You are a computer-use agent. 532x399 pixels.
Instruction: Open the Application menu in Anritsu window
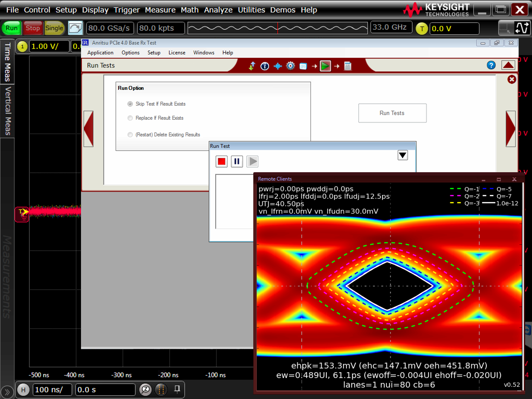tap(100, 52)
